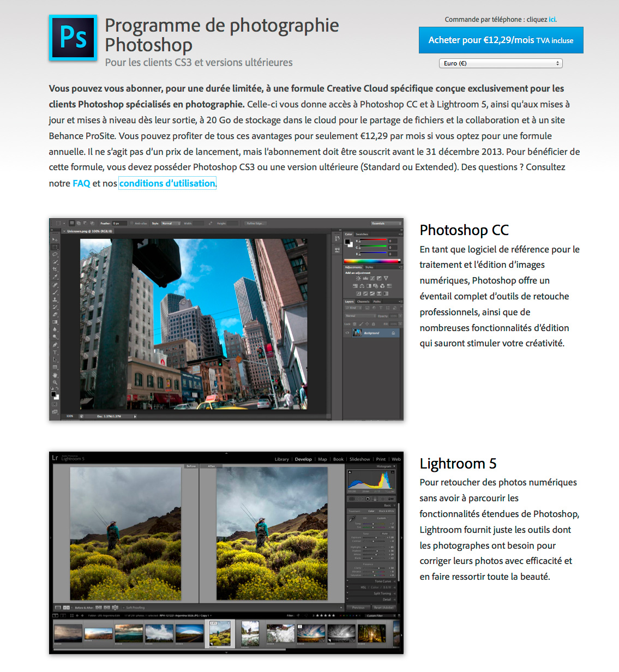Screen dimensions: 619x672
Task: Open the Slideshow module in Lightroom
Action: [x=359, y=459]
